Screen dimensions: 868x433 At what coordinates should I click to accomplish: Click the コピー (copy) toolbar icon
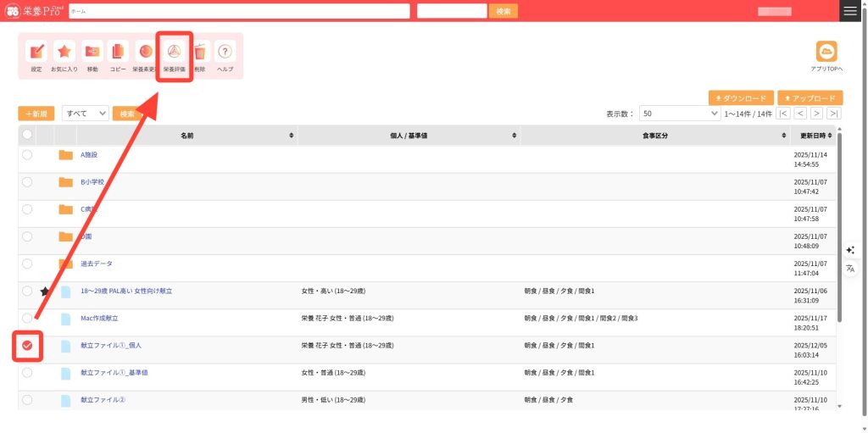click(x=119, y=54)
